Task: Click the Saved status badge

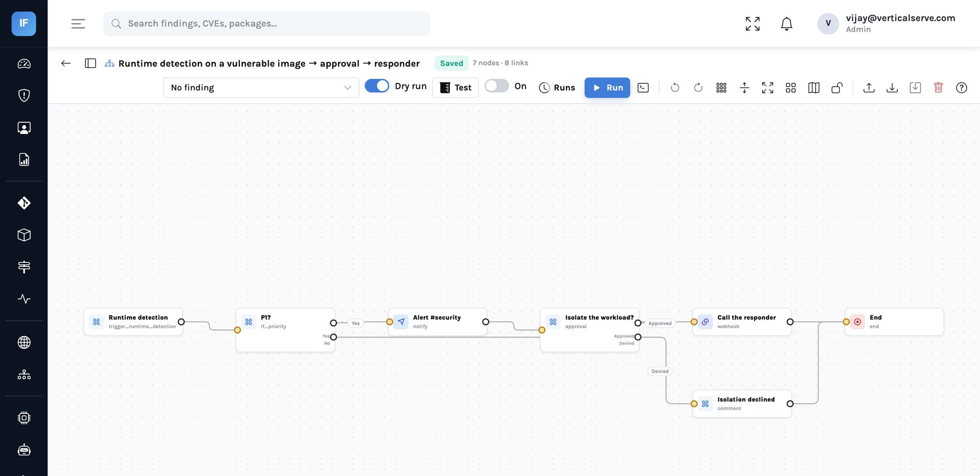Action: pyautogui.click(x=451, y=63)
